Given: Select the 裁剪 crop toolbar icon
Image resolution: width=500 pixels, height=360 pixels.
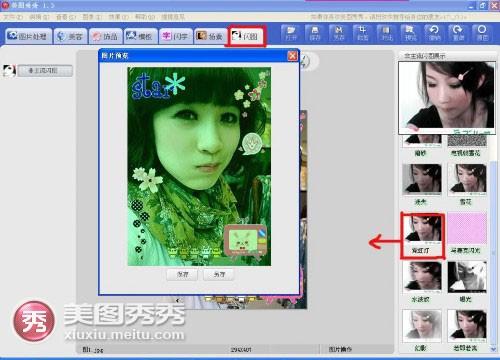Looking at the screenshot, I should 362,33.
